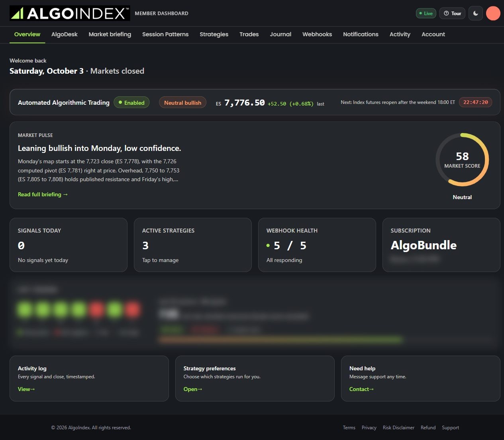Viewport: 504px width, 440px height.
Task: Go to Session Patterns tab
Action: [165, 34]
